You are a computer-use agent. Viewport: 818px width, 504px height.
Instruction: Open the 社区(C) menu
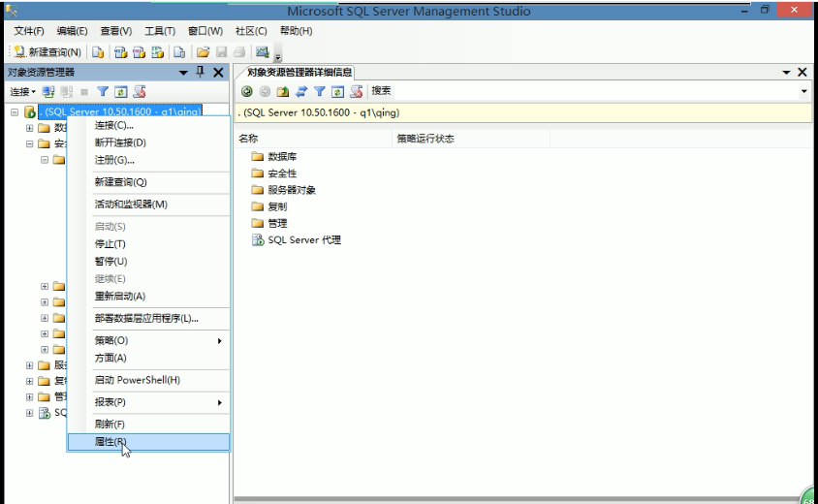[x=251, y=31]
